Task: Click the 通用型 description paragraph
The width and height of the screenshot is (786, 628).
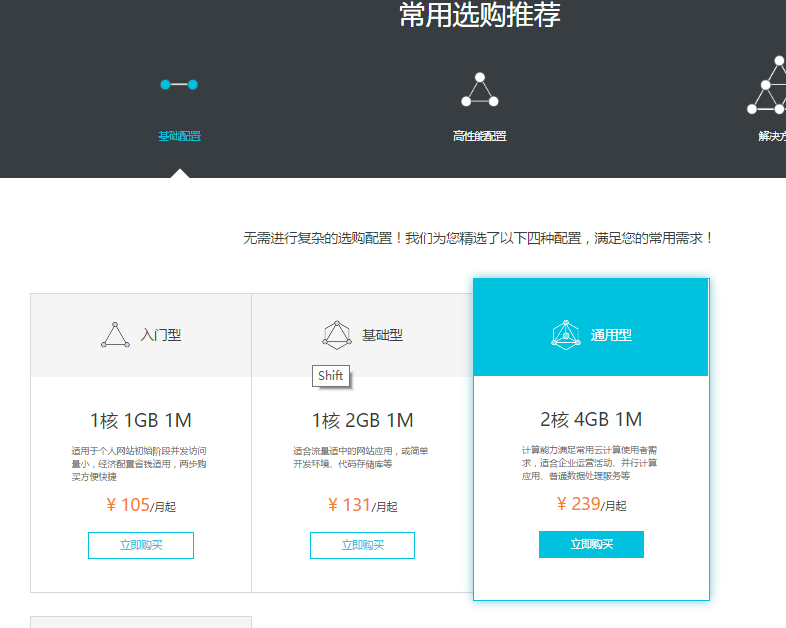Action: tap(590, 463)
